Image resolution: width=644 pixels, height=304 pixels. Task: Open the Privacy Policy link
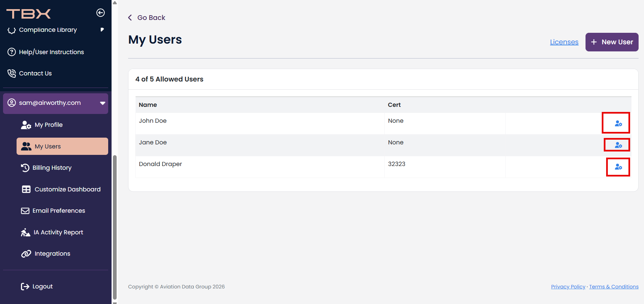point(568,287)
